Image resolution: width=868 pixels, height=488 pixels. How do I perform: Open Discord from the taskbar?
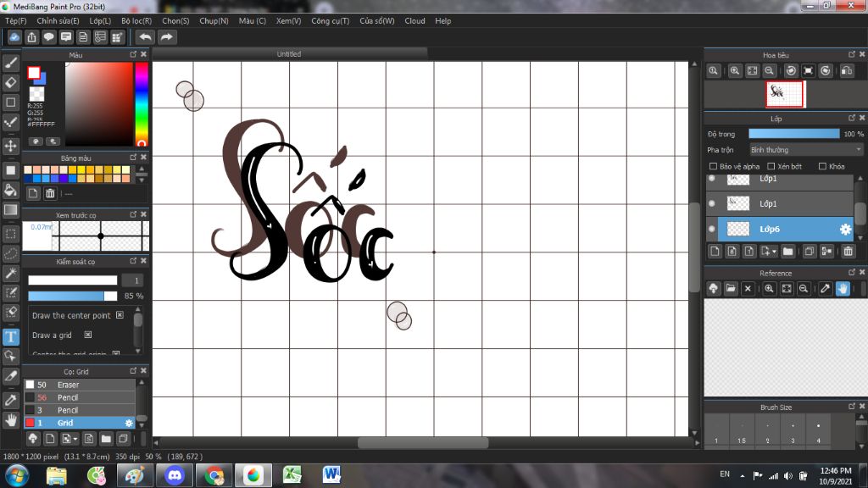pos(175,475)
